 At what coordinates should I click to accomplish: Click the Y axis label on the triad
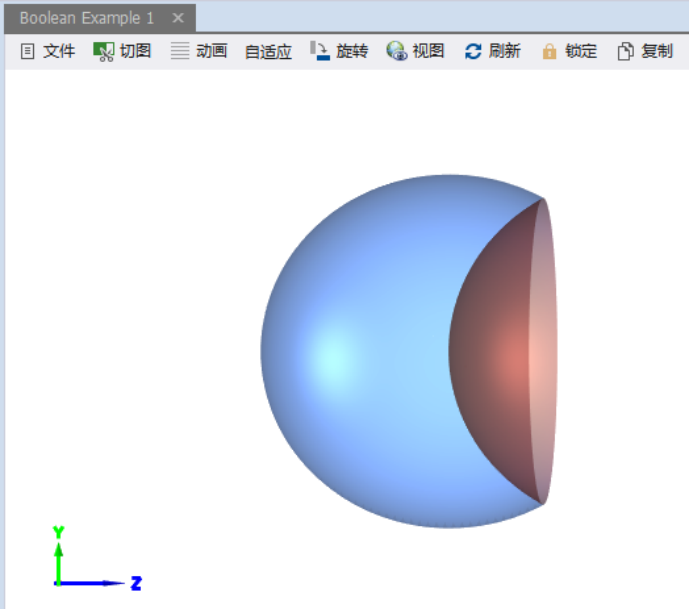pos(58,532)
